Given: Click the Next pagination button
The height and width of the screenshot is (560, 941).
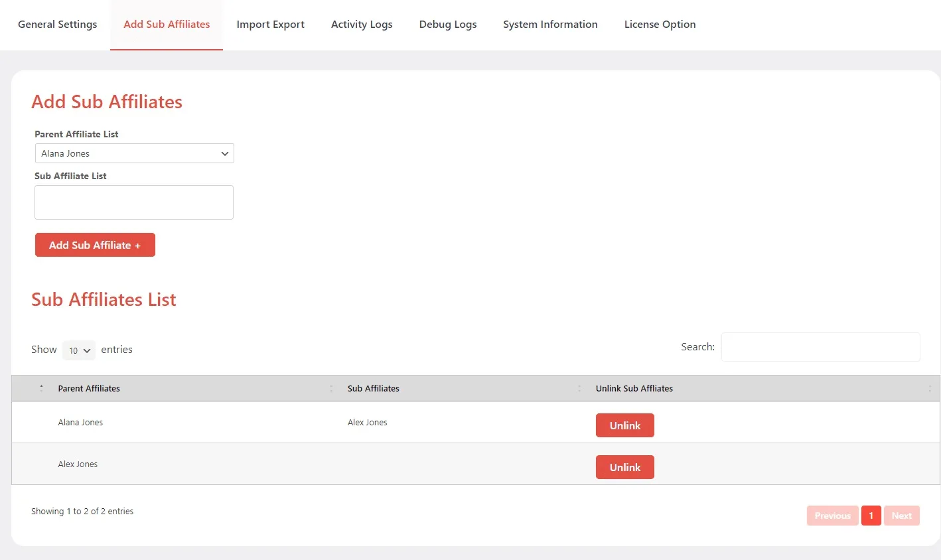Looking at the screenshot, I should (902, 516).
